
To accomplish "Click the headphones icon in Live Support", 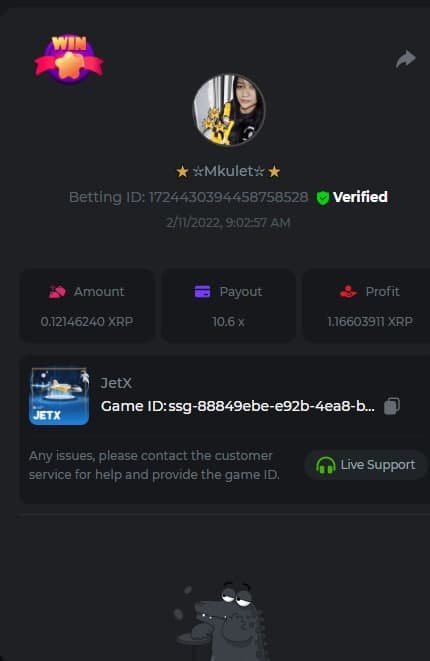I will 325,465.
